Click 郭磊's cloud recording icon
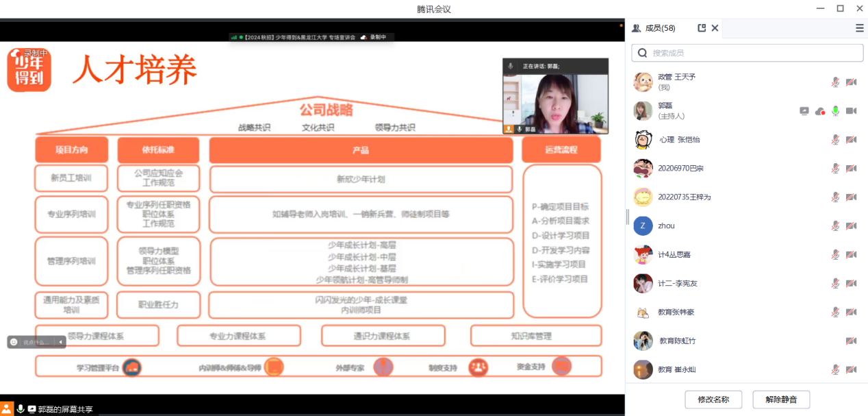This screenshot has width=868, height=416. [x=819, y=111]
